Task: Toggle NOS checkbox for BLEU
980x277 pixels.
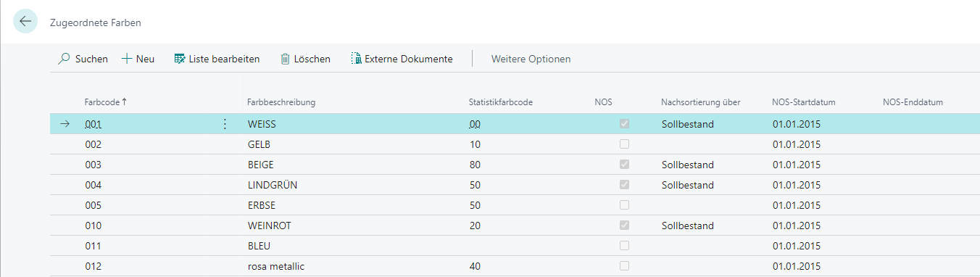Action: click(624, 246)
